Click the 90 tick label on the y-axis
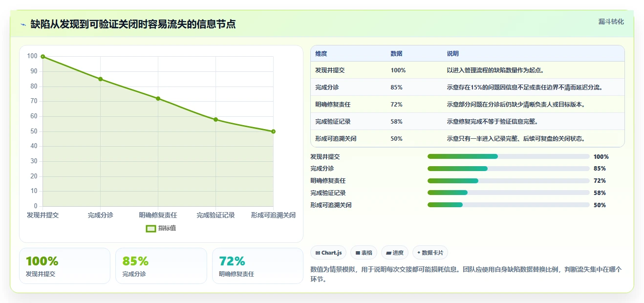644x303 pixels. click(x=34, y=71)
